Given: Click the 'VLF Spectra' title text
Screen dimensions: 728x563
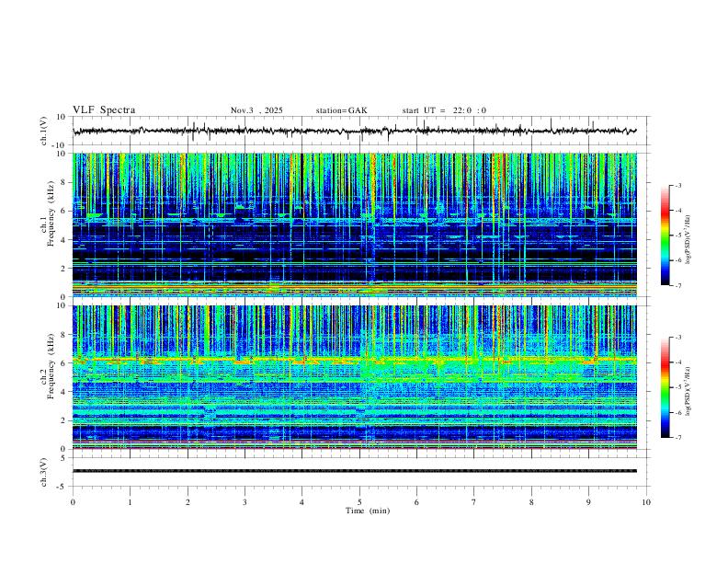Looking at the screenshot, I should [104, 110].
